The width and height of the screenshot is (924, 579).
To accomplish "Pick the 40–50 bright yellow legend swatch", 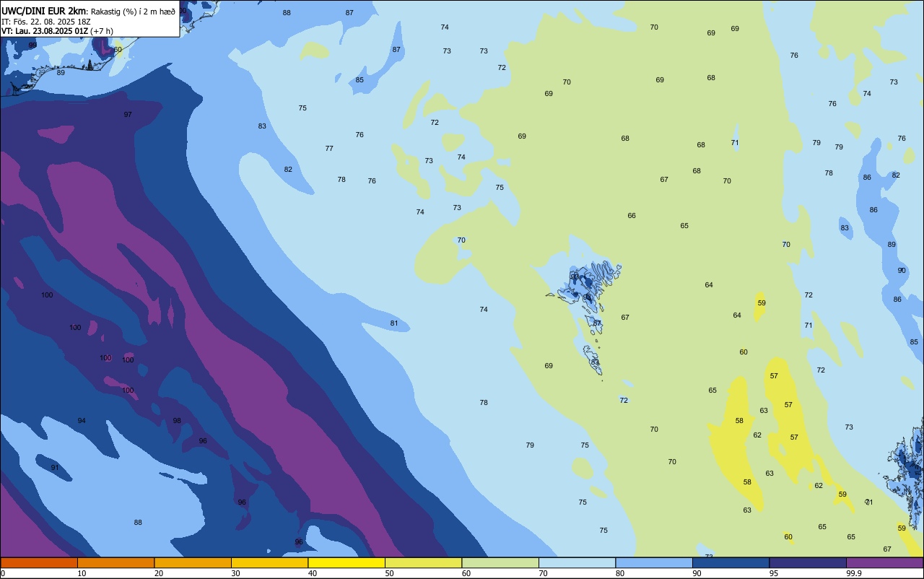I will tap(346, 562).
